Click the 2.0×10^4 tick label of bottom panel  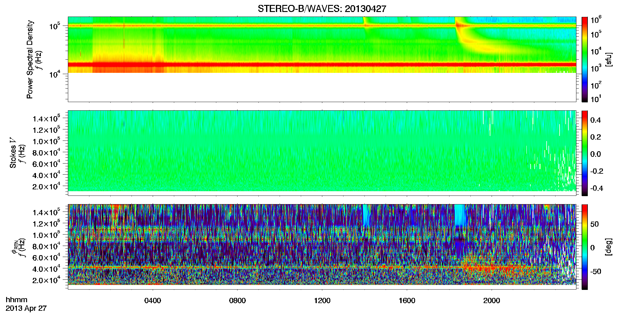(x=46, y=280)
